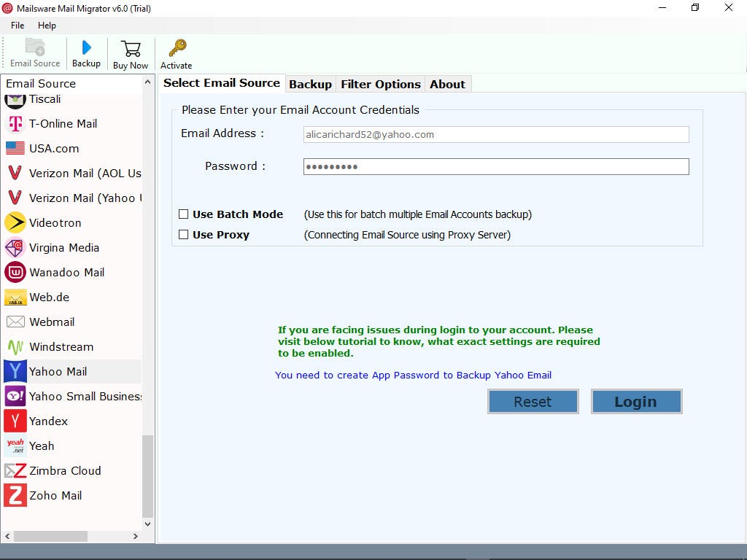
Task: Select the Verizon Mail (AOL Users) icon
Action: 15,173
